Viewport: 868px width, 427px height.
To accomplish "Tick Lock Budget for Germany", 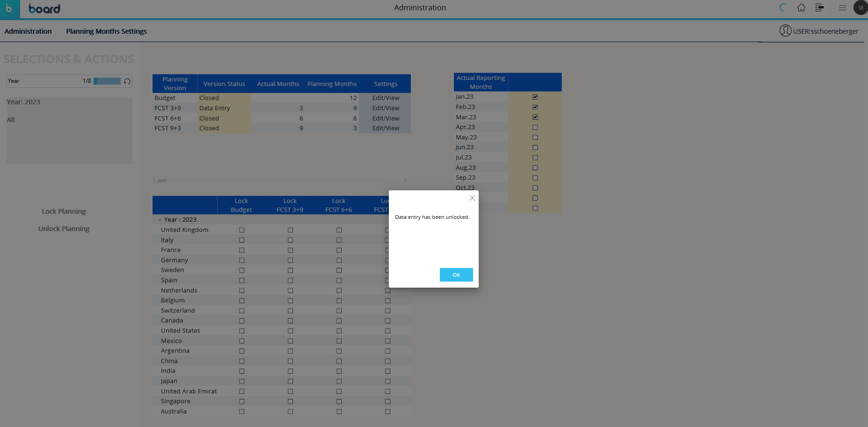I will coord(241,261).
